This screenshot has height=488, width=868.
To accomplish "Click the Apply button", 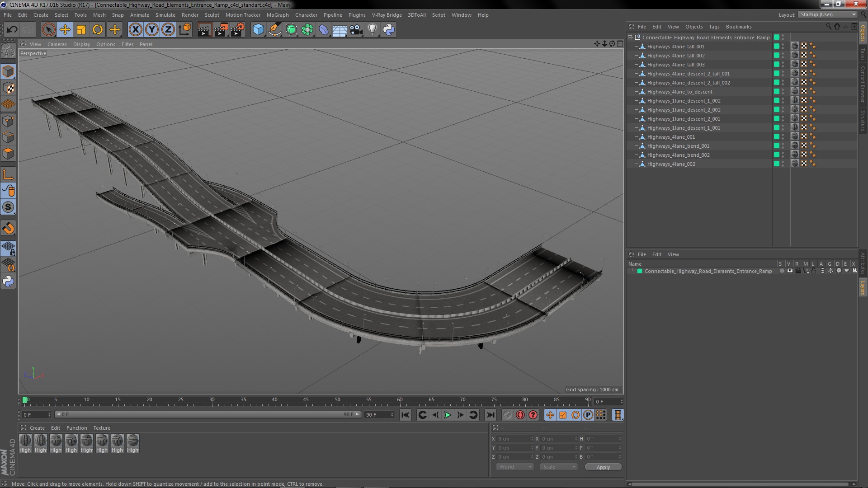I will click(603, 467).
